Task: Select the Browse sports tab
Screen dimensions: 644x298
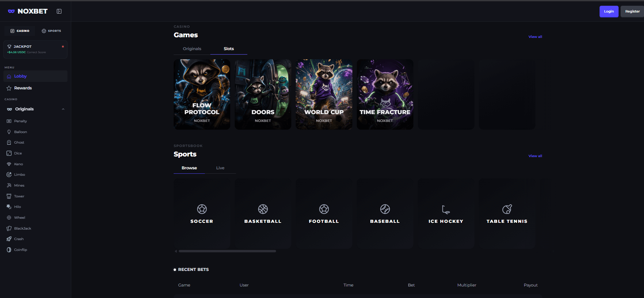Action: pyautogui.click(x=189, y=168)
